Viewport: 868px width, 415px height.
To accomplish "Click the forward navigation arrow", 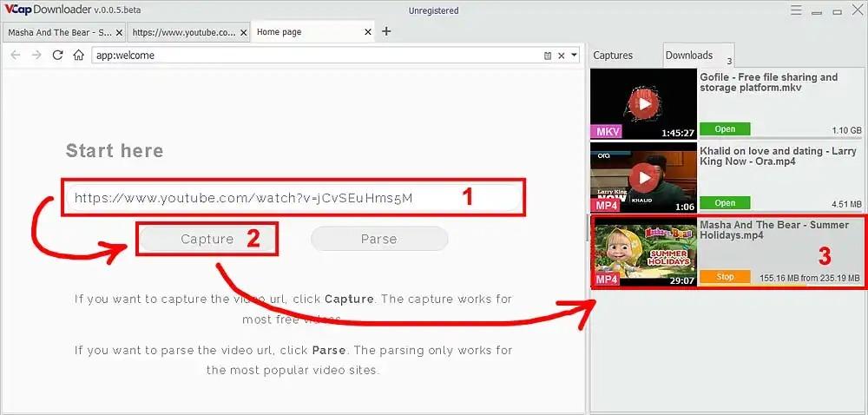I will (36, 55).
